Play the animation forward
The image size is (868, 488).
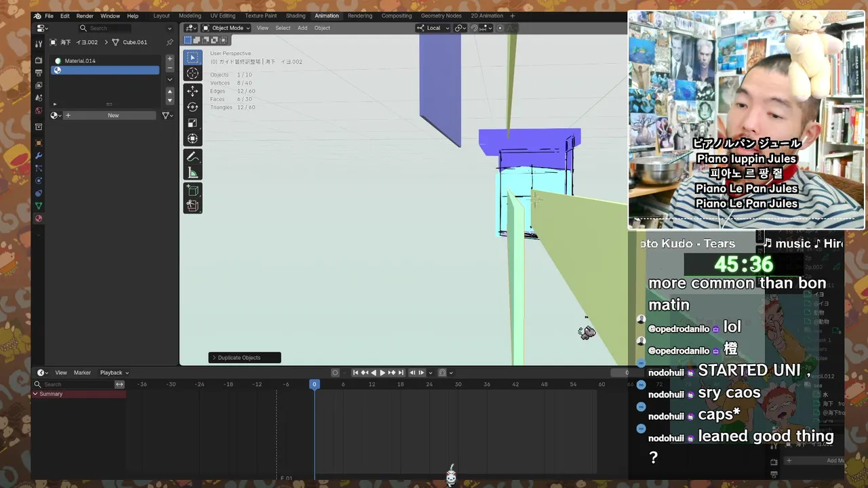click(382, 372)
